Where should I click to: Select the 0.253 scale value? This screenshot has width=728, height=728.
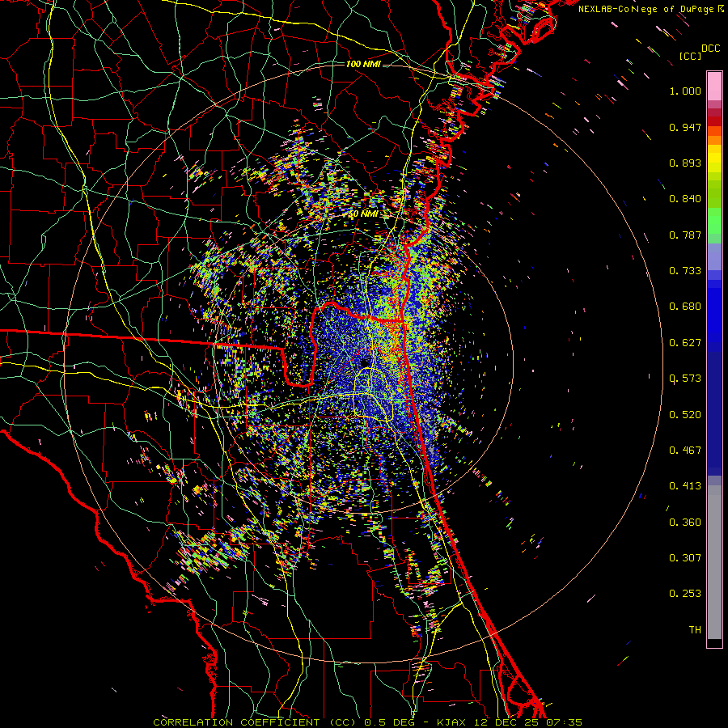(685, 594)
